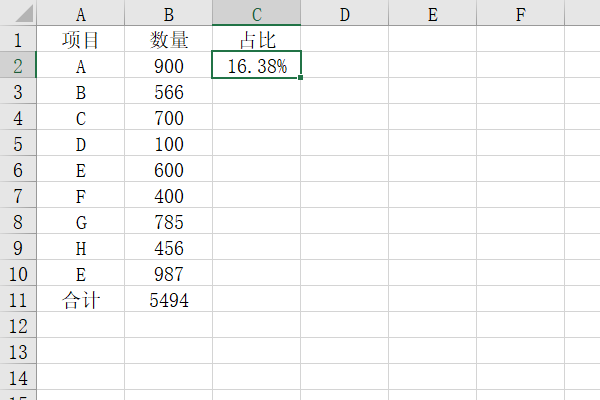600x400 pixels.
Task: Select column D header
Action: tap(344, 13)
